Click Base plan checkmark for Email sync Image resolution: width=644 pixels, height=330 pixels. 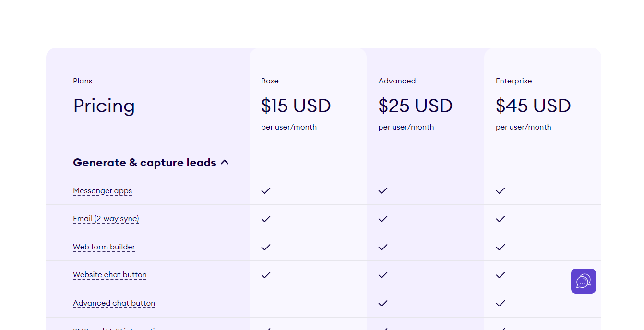(x=266, y=219)
